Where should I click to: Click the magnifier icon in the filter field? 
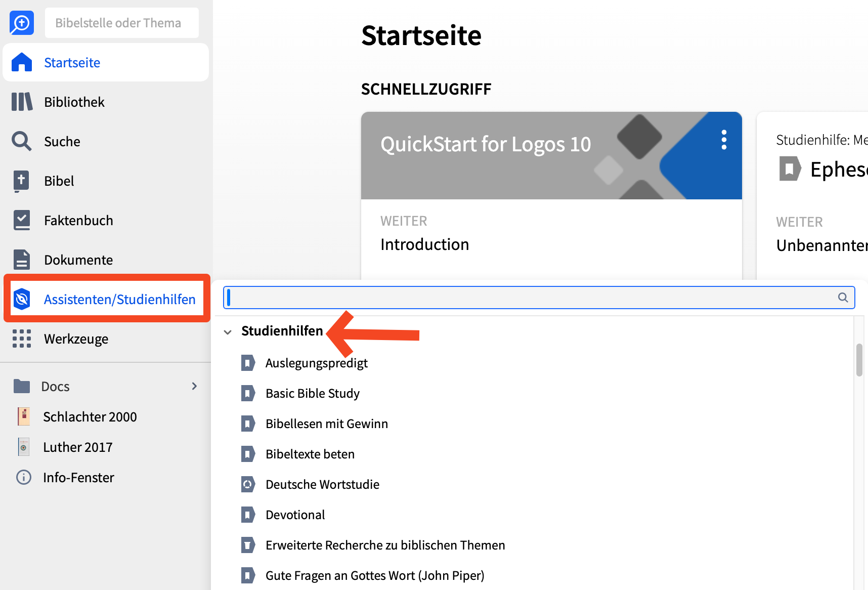tap(843, 298)
